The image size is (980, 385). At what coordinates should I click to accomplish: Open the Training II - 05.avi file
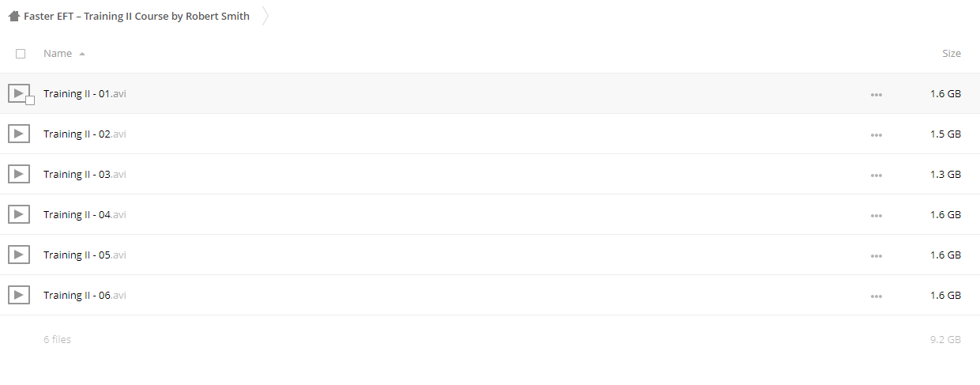(x=85, y=255)
